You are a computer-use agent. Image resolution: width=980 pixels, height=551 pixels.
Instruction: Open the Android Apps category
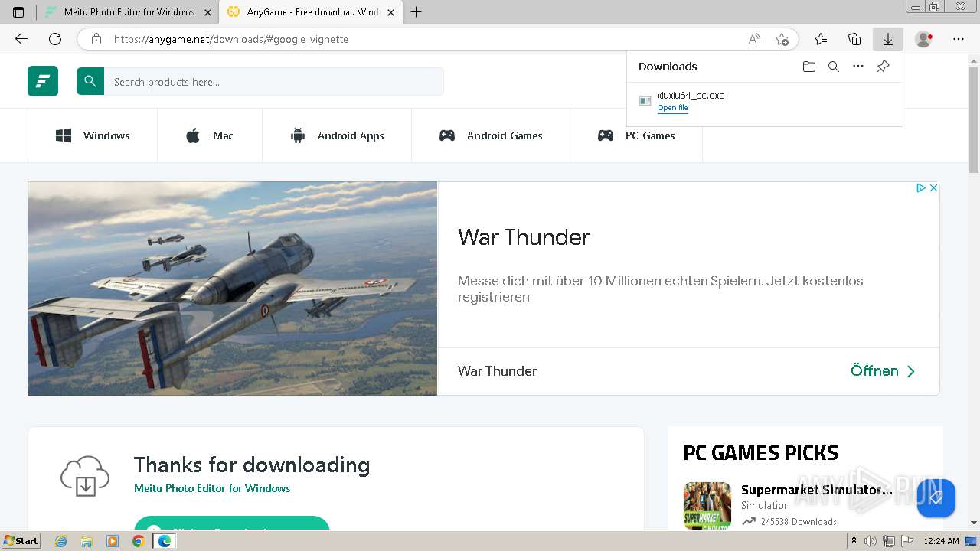[337, 135]
